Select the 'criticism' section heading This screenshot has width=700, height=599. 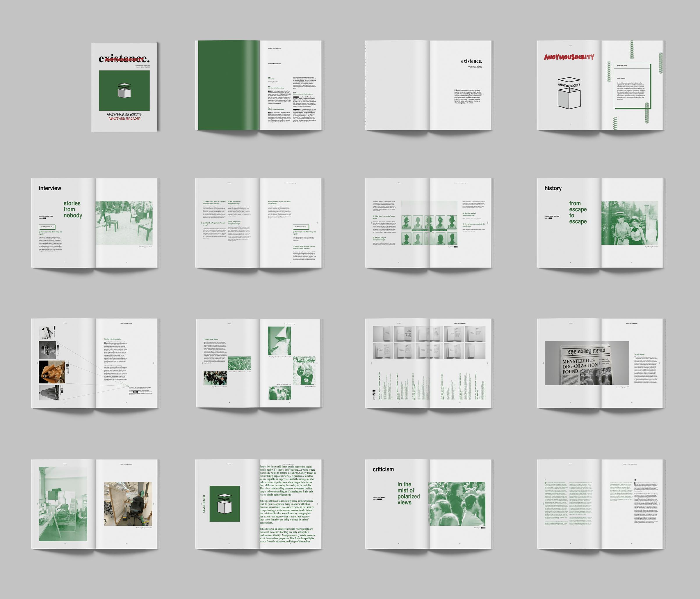[x=383, y=469]
